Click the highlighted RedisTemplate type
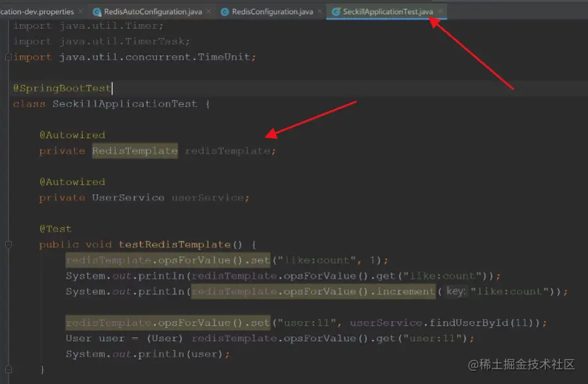This screenshot has height=384, width=588. tap(135, 151)
